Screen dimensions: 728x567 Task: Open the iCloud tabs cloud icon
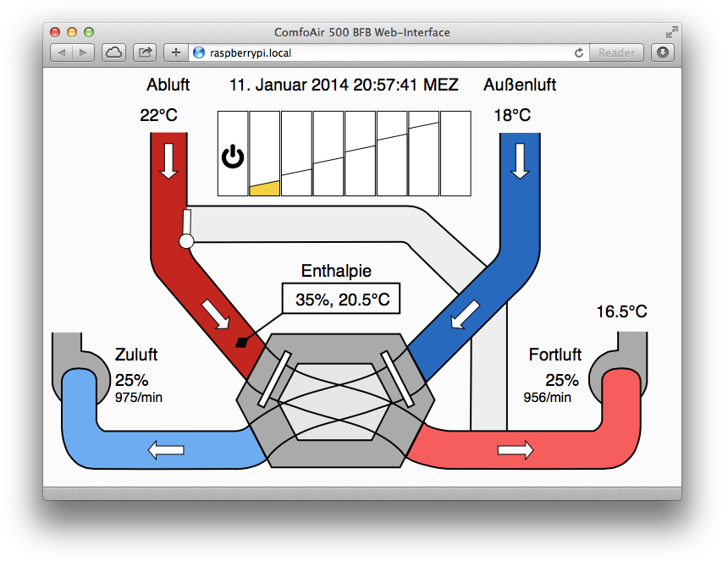click(114, 53)
